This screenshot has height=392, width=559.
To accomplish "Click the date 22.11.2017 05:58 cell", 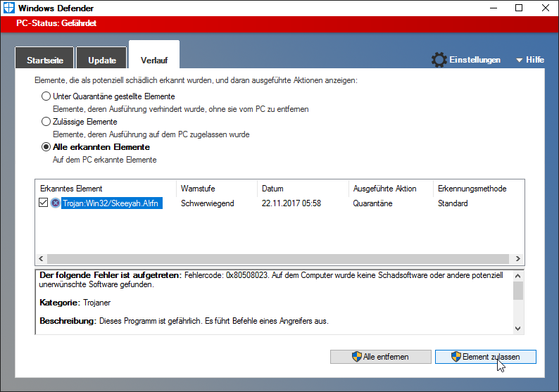I will (291, 203).
